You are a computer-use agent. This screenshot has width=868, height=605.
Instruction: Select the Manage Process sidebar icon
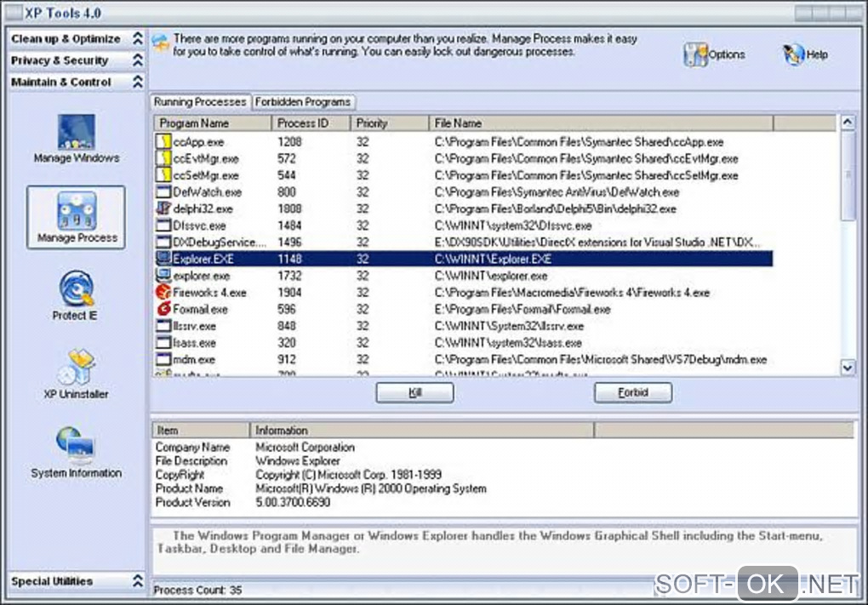click(77, 210)
